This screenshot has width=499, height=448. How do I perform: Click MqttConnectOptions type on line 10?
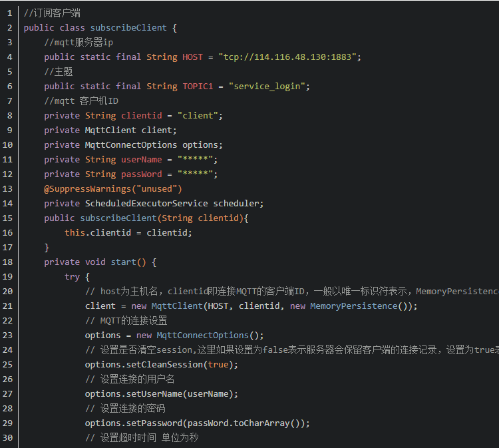click(131, 145)
